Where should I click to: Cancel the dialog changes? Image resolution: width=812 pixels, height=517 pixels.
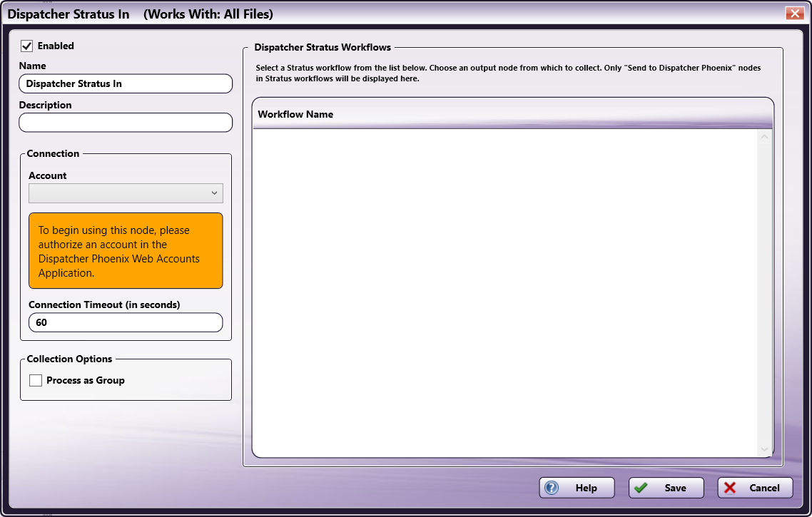tap(755, 488)
